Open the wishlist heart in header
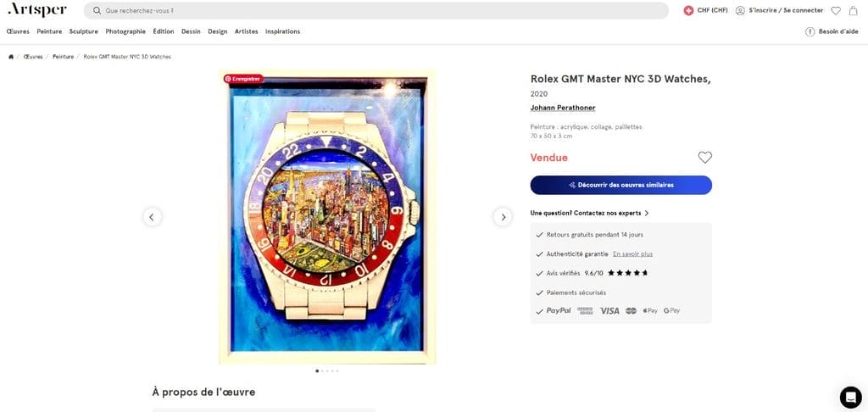868x412 pixels. (x=836, y=10)
